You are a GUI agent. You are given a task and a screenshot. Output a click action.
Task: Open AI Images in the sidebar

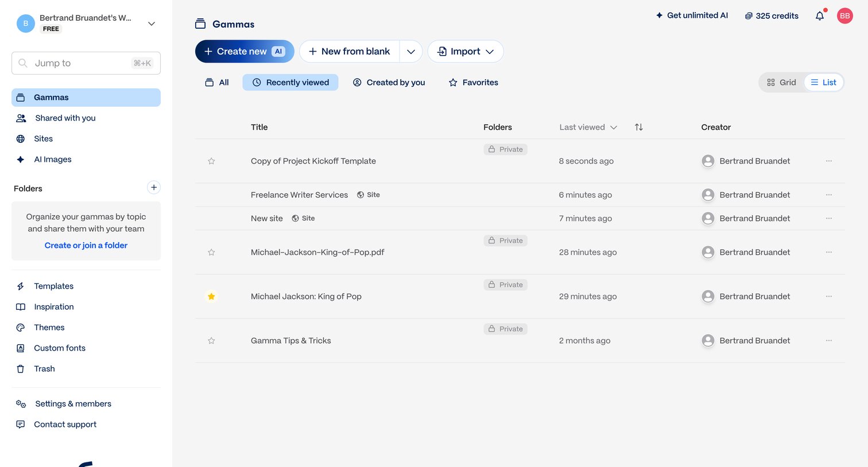point(86,159)
